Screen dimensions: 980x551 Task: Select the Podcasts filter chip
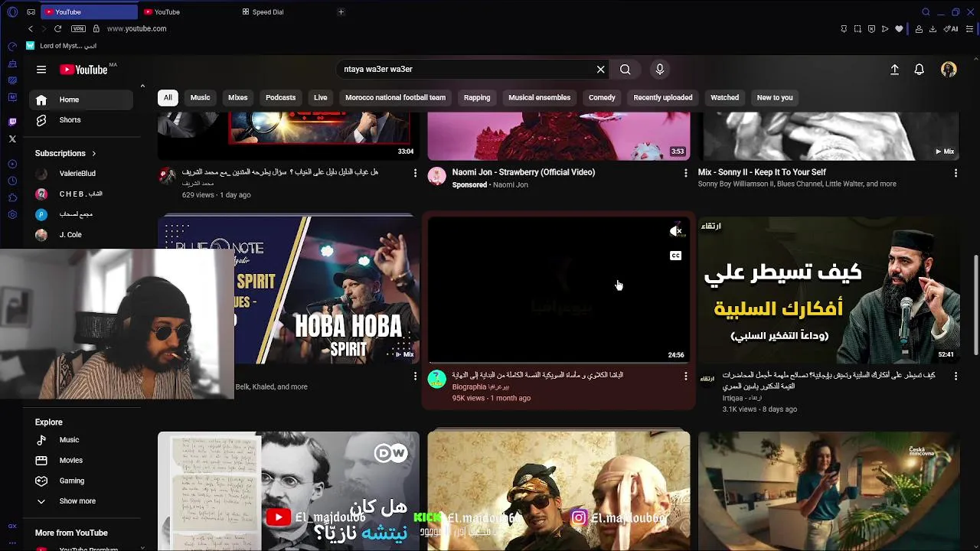[x=280, y=97]
